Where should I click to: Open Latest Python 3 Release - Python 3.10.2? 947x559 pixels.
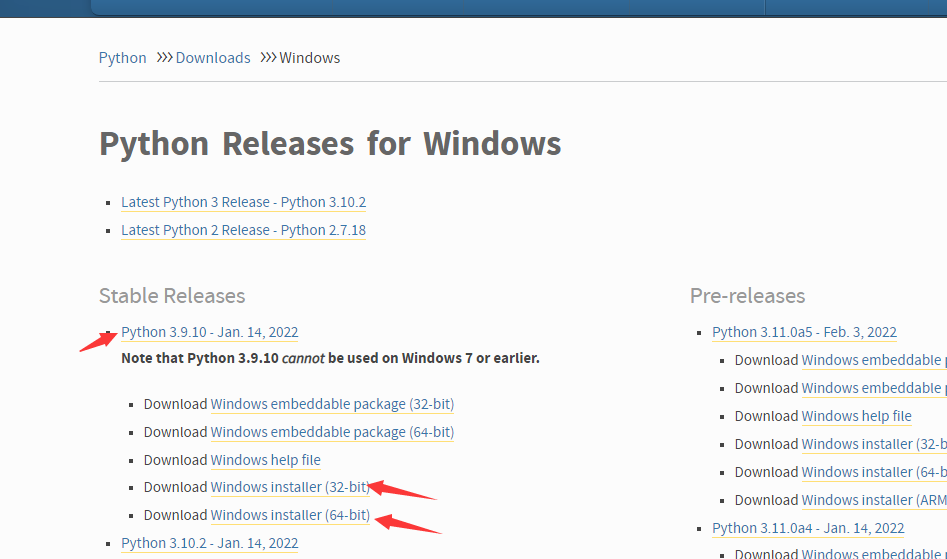(x=243, y=202)
